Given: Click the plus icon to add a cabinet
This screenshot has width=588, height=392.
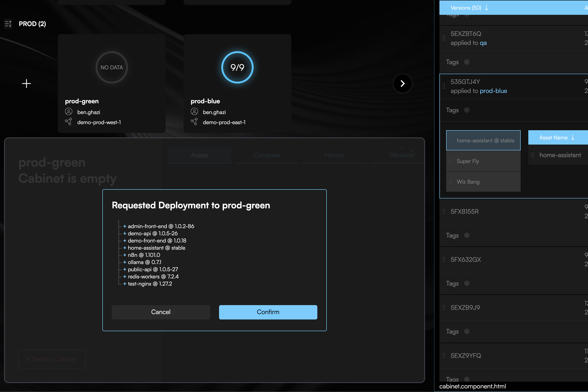Looking at the screenshot, I should click(26, 83).
